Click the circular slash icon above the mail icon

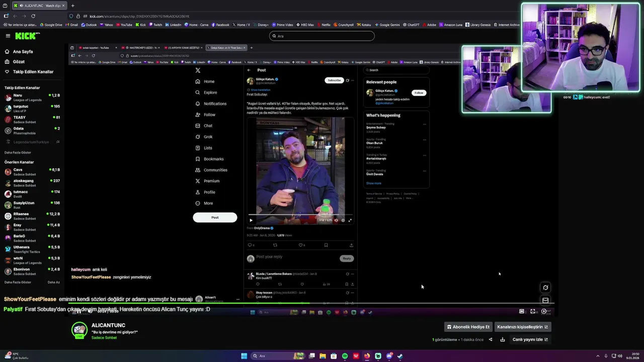tap(545, 288)
